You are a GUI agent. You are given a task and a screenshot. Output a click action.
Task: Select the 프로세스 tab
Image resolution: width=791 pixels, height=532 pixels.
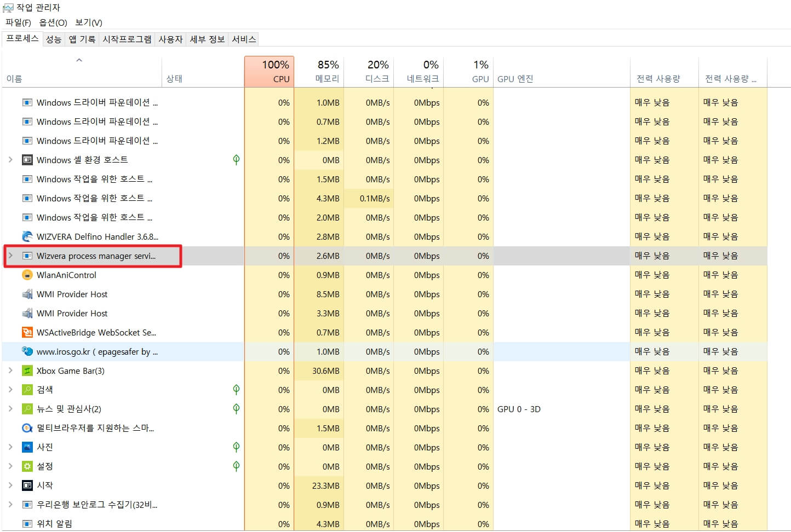pos(22,38)
